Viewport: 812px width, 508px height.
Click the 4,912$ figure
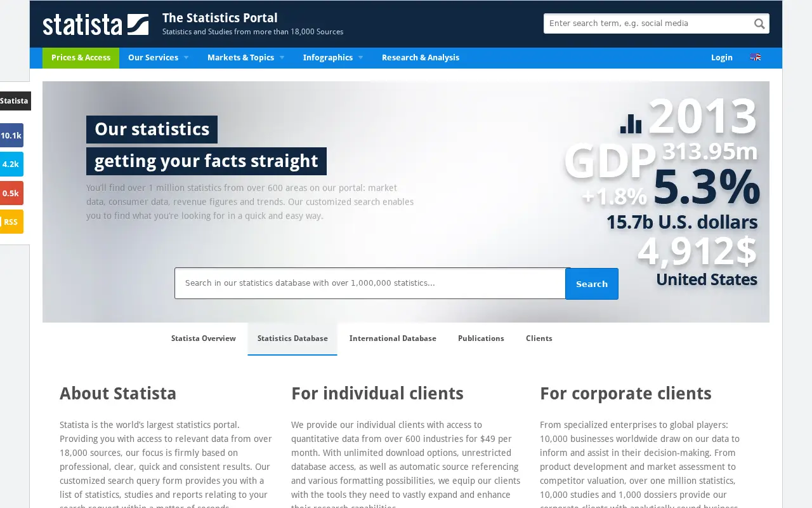coord(697,251)
